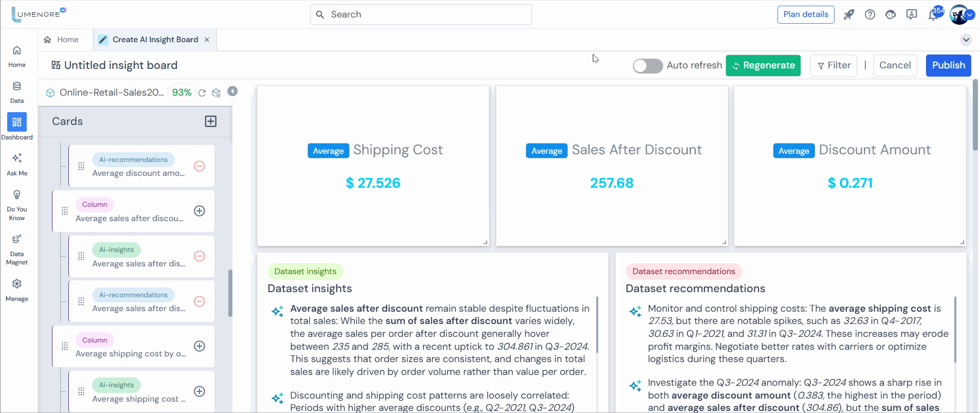Screen dimensions: 980x413
Task: Click the Publish button
Action: 948,65
